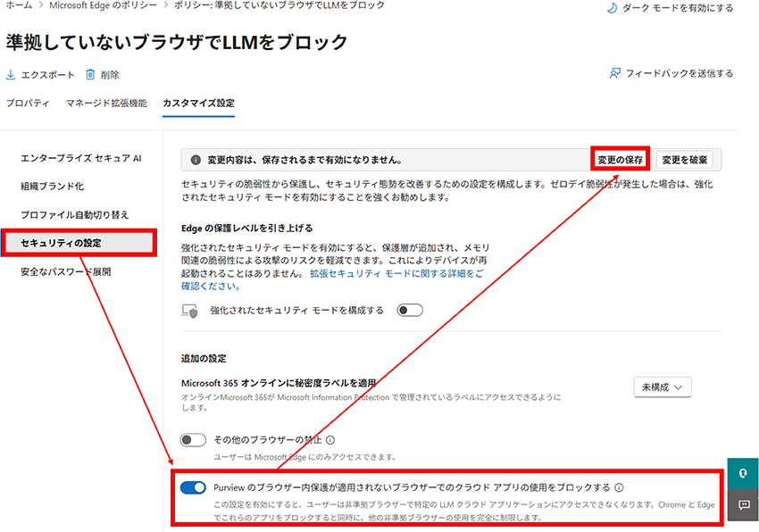Click info icon beside Purview browser protection setting
This screenshot has width=759, height=532.
[x=620, y=488]
